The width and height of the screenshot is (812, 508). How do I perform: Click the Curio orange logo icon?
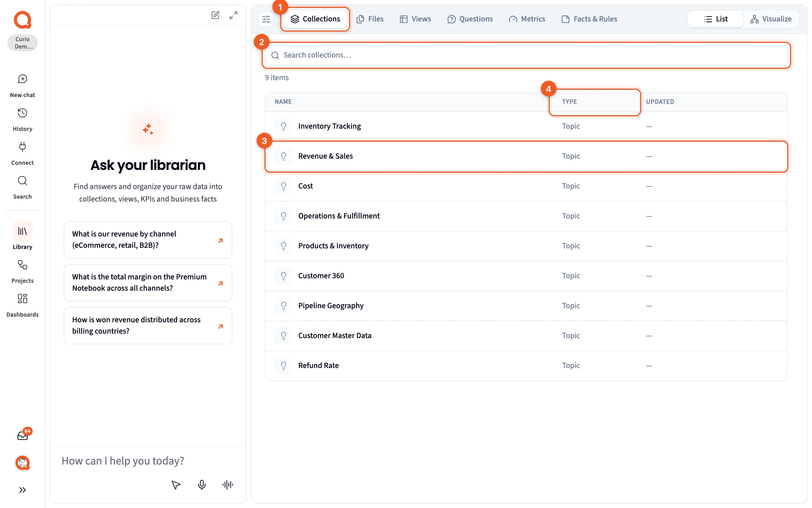tap(23, 20)
